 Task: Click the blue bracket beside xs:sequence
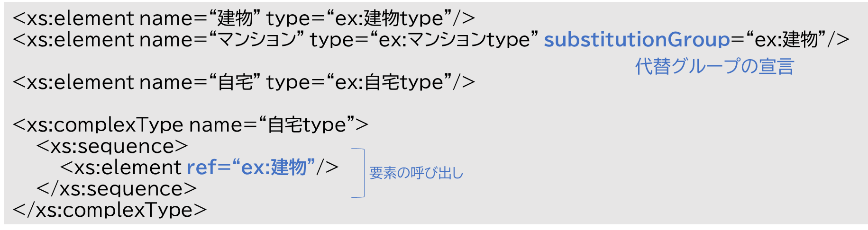pyautogui.click(x=358, y=173)
